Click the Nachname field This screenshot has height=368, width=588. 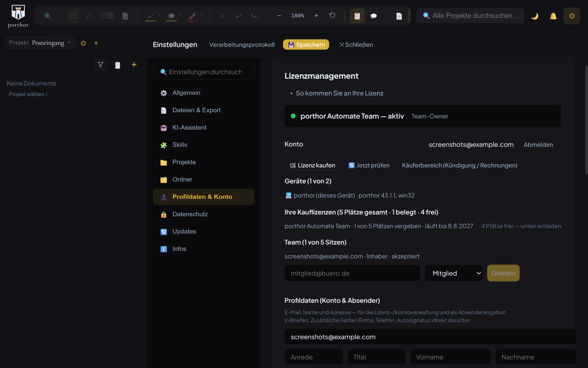[536, 357]
